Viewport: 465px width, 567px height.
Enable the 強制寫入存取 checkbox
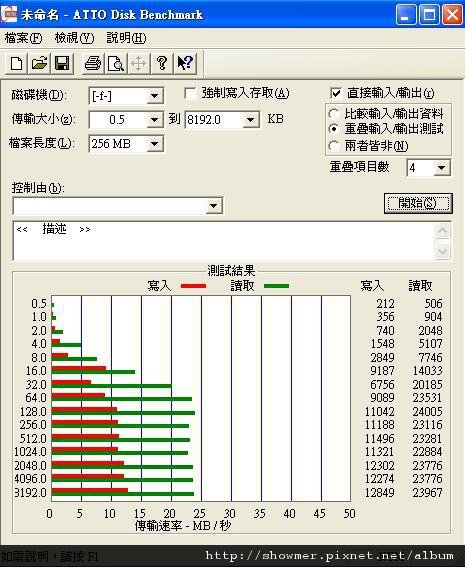pos(190,93)
